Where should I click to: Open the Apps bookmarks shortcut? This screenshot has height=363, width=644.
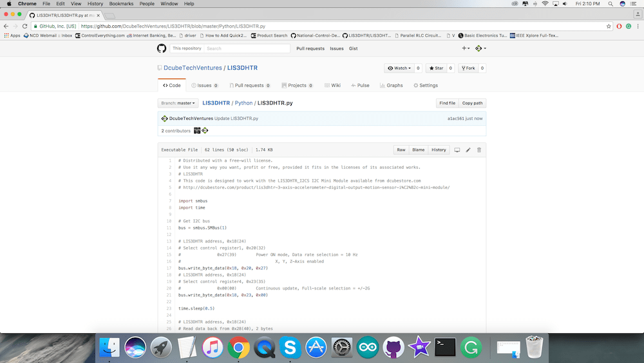coord(12,35)
